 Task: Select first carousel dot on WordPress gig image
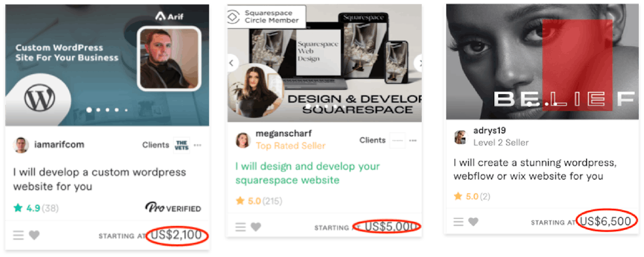coord(89,109)
